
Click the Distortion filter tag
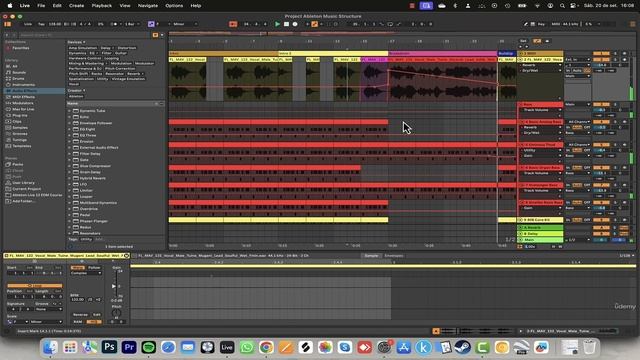point(127,48)
